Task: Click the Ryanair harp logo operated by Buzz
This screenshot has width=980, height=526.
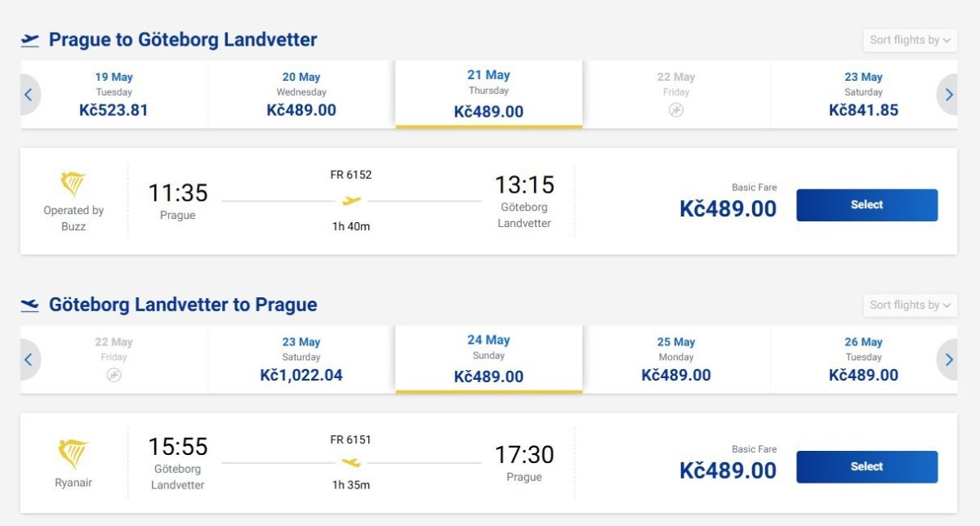Action: tap(73, 185)
